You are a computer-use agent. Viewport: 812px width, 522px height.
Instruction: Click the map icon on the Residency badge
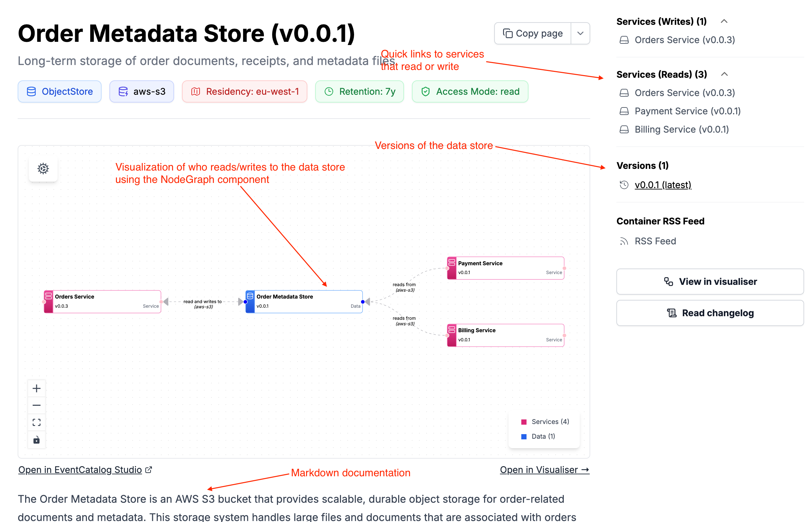click(196, 91)
